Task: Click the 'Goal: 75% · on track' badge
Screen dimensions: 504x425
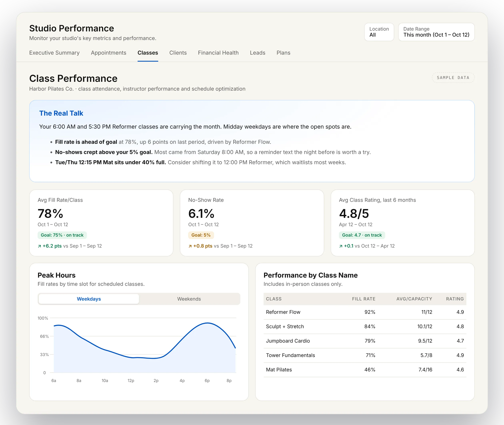Action: point(62,235)
